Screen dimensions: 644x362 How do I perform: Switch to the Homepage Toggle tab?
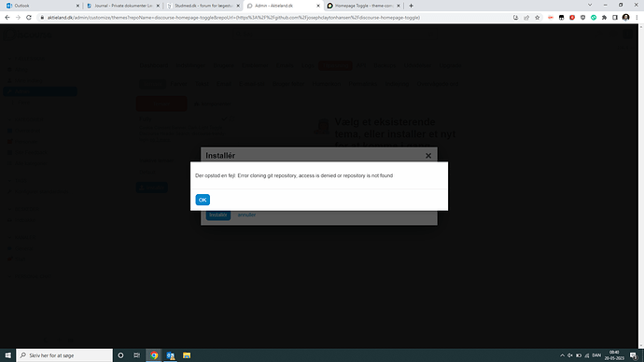click(x=363, y=6)
